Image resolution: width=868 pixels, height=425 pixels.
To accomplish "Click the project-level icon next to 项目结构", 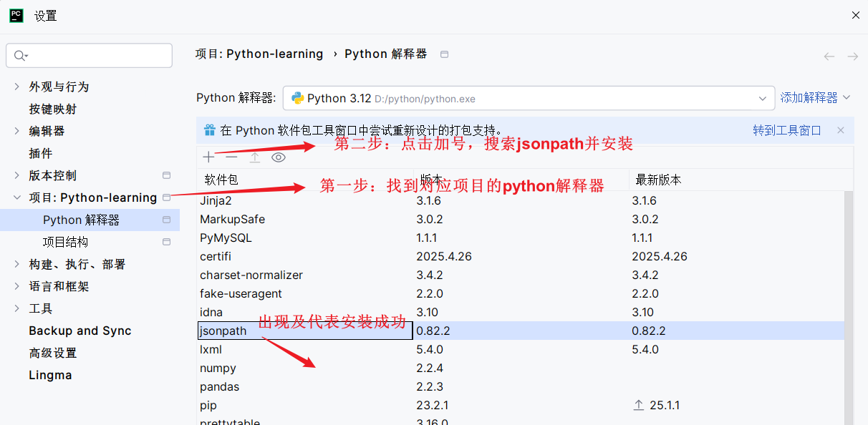I will (x=167, y=242).
